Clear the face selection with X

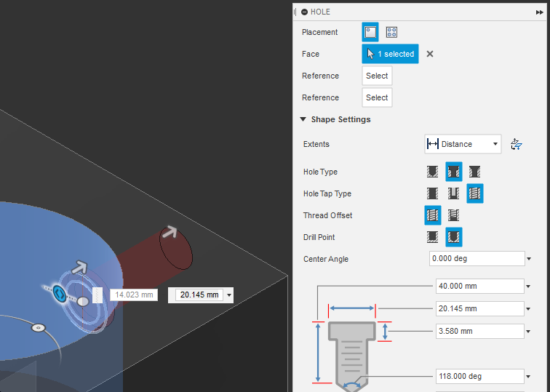coord(430,54)
